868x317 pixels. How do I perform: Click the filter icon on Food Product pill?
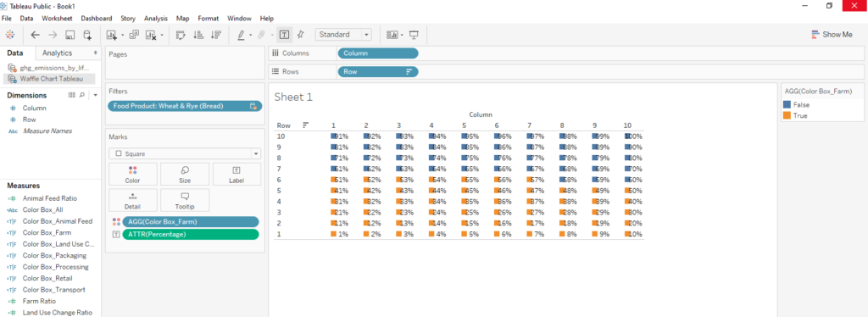(x=253, y=106)
